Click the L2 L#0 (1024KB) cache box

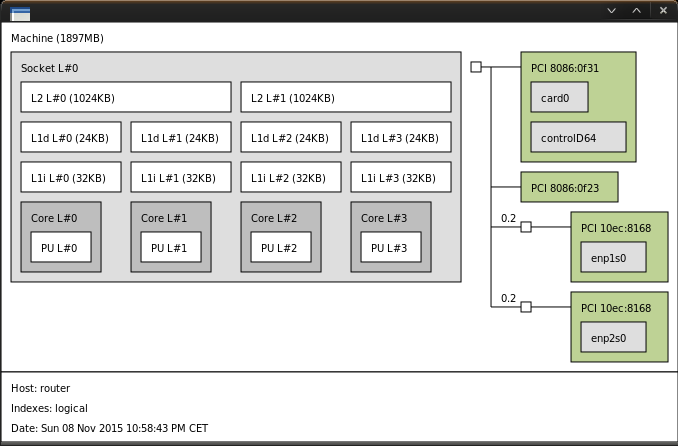pyautogui.click(x=126, y=98)
